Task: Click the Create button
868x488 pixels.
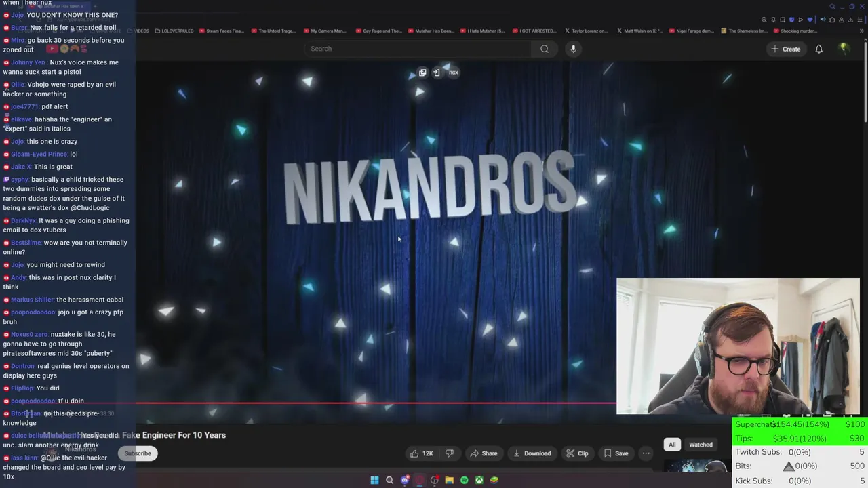Action: 786,49
